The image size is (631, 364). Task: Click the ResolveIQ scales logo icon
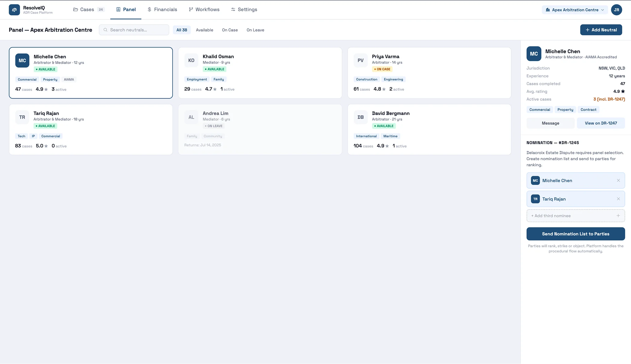14,10
